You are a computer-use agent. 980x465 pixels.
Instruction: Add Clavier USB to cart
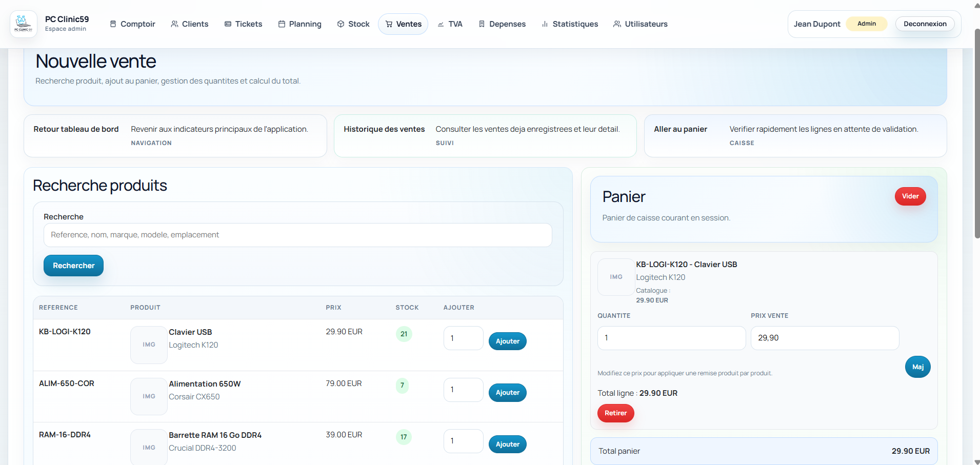(507, 341)
